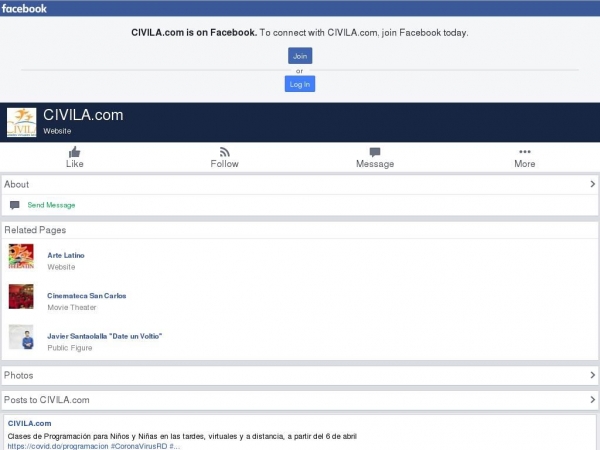Click the Like thumbs-up icon

click(75, 152)
